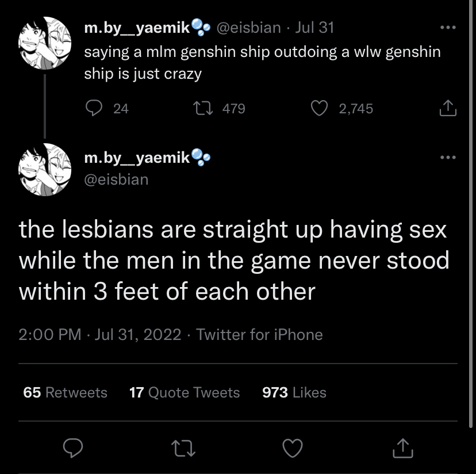The image size is (476, 474).
Task: Like the first tweet with 2,745 likes
Action: click(320, 109)
